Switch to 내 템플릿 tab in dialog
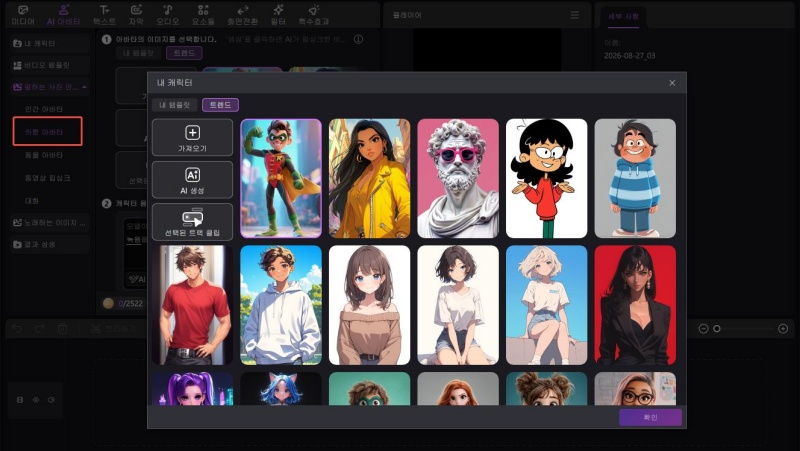800x451 pixels. pyautogui.click(x=174, y=105)
